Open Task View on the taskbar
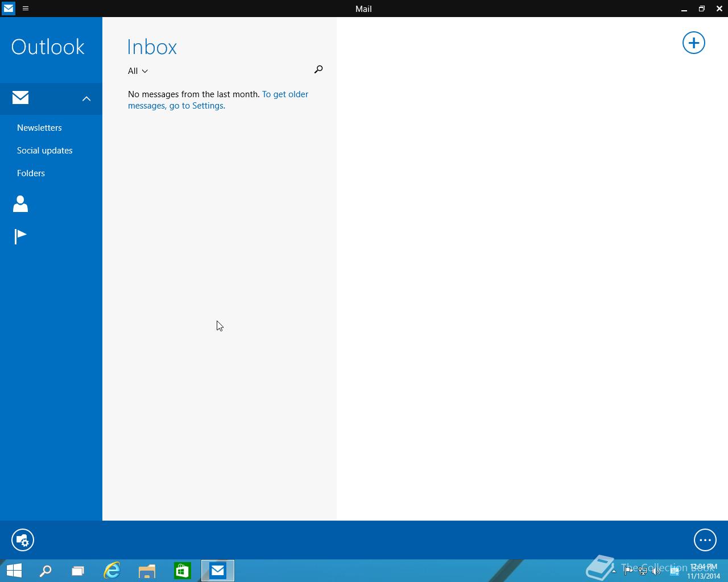 point(78,571)
